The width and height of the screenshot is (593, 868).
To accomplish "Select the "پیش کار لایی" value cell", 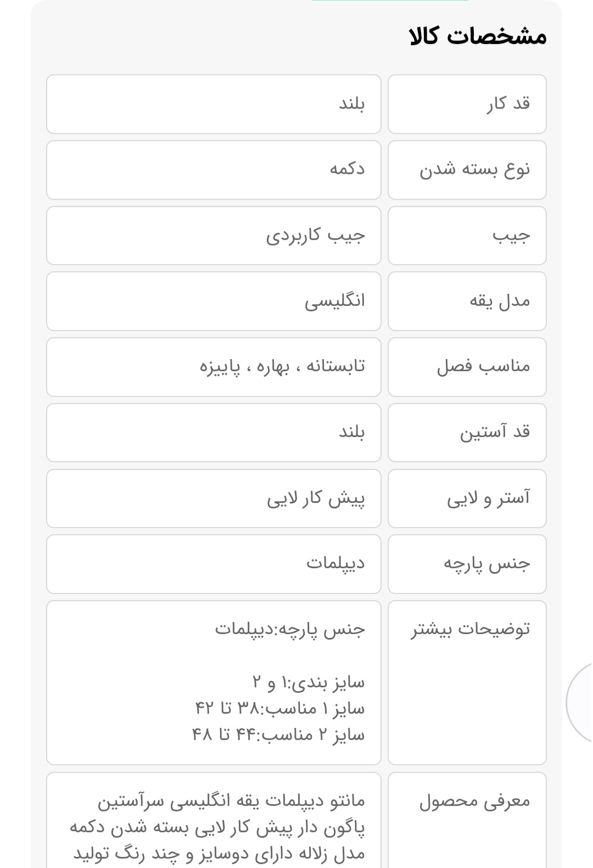I will click(x=214, y=499).
